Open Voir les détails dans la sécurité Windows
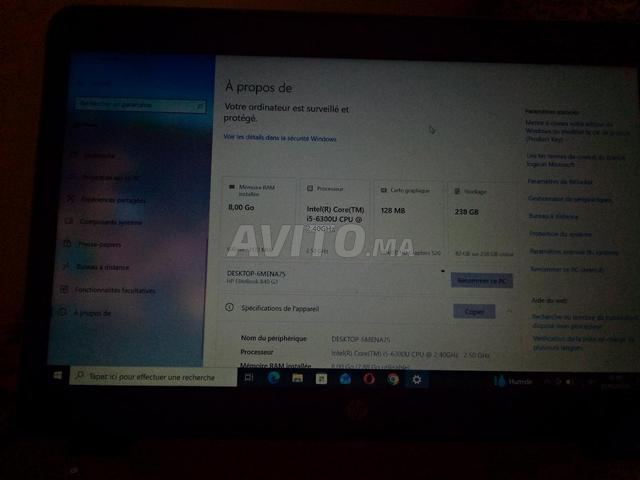 pyautogui.click(x=280, y=138)
